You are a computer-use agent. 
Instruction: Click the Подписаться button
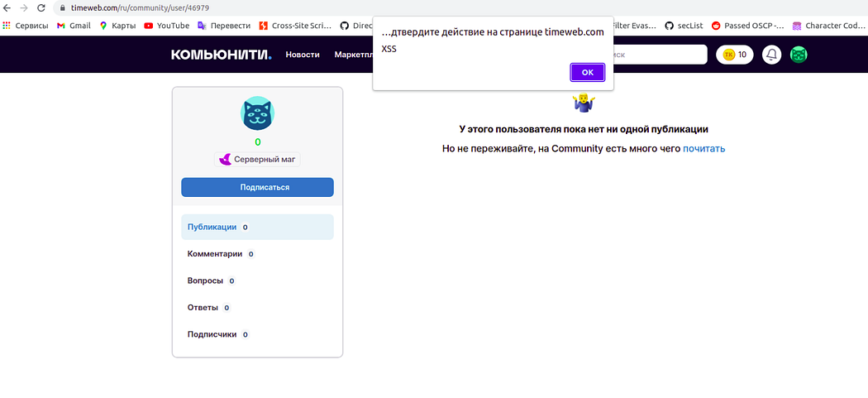click(x=257, y=187)
